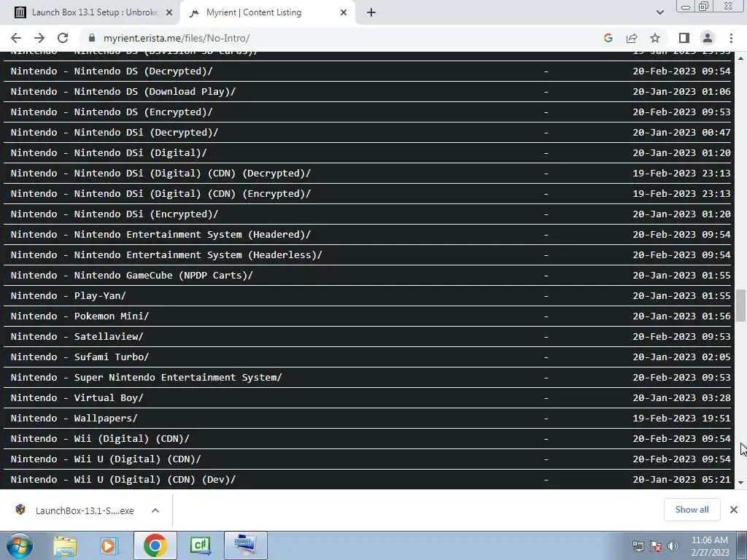
Task: Share this page from the address bar
Action: pyautogui.click(x=632, y=38)
